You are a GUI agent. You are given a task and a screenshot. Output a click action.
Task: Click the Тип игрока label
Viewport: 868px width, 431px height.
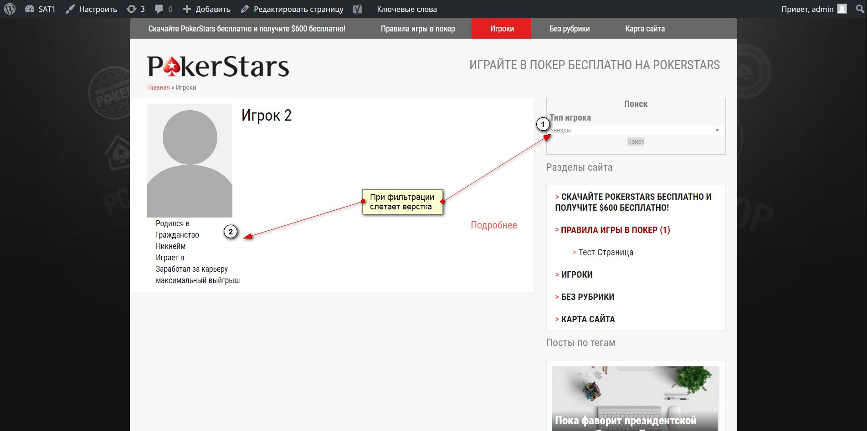(x=570, y=117)
